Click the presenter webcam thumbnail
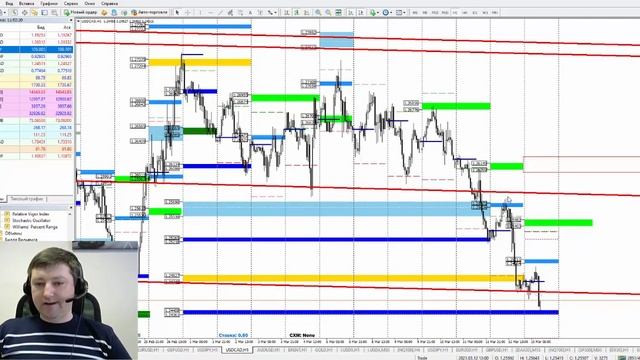 tap(69, 301)
